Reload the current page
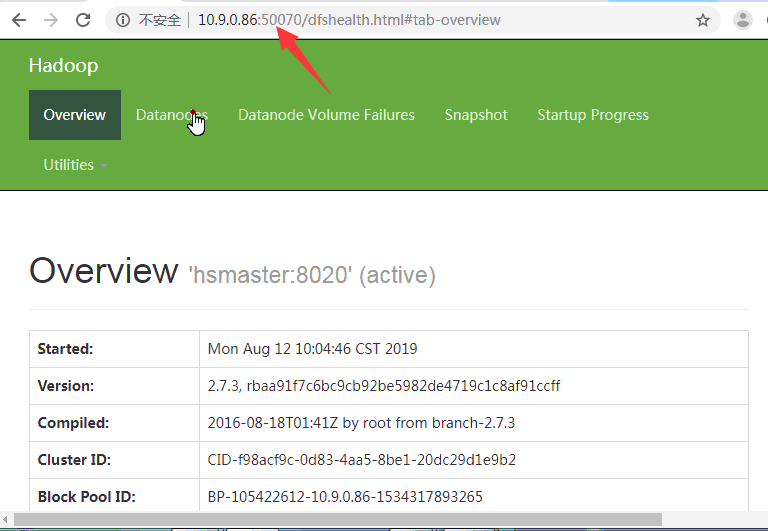The height and width of the screenshot is (531, 768). click(x=84, y=20)
